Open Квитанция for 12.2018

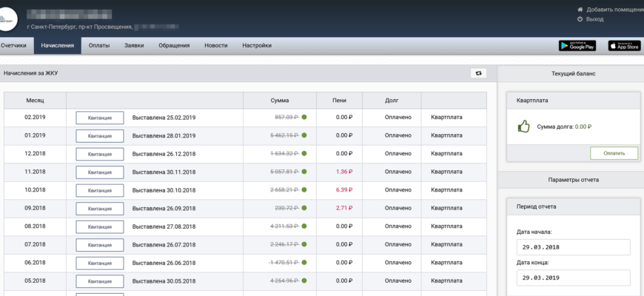[x=100, y=154]
